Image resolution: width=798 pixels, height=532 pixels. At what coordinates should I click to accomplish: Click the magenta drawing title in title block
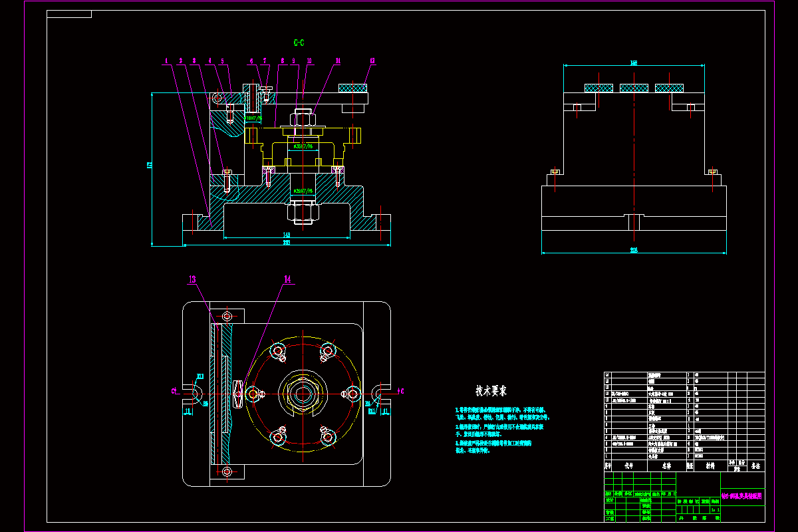click(x=742, y=496)
